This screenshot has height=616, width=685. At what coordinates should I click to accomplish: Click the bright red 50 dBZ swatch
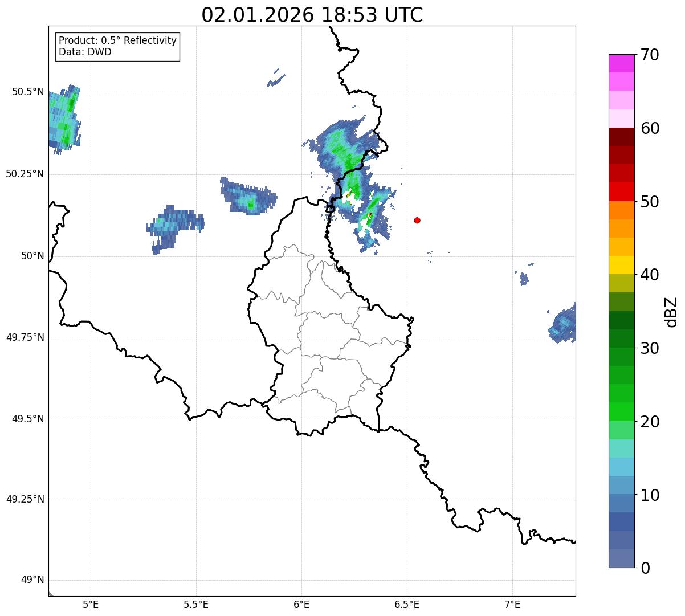(622, 192)
